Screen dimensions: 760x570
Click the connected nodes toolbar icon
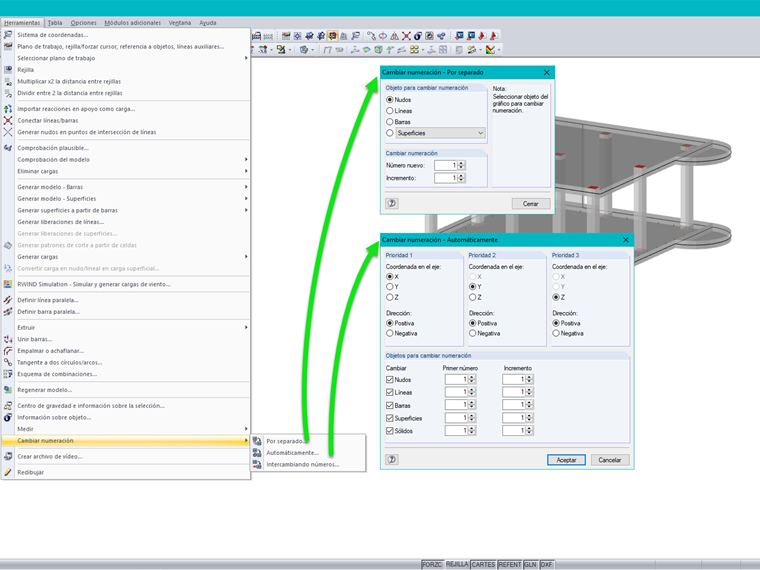pos(441,36)
